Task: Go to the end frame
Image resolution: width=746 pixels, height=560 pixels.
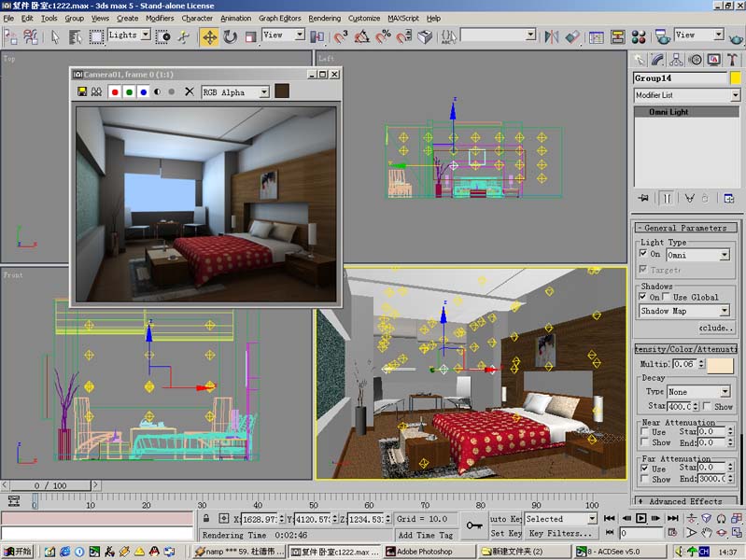Action: click(673, 518)
